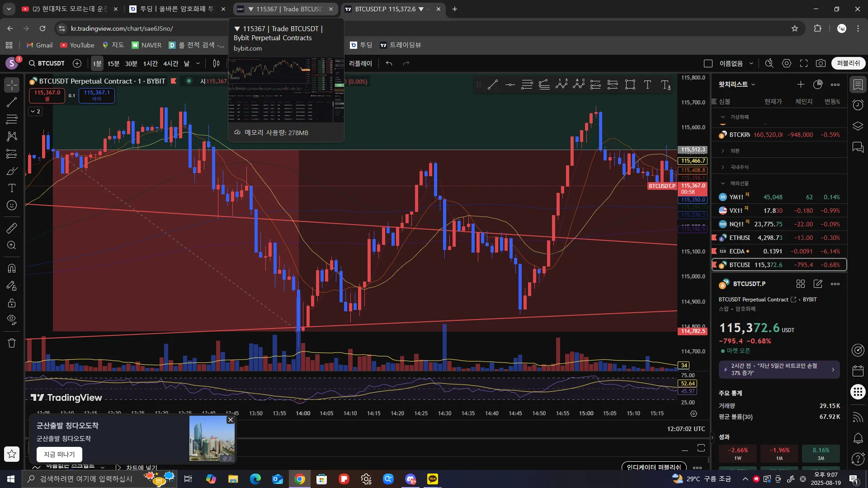Open the 왓치리스트 dropdown
The height and width of the screenshot is (488, 868).
[x=737, y=84]
